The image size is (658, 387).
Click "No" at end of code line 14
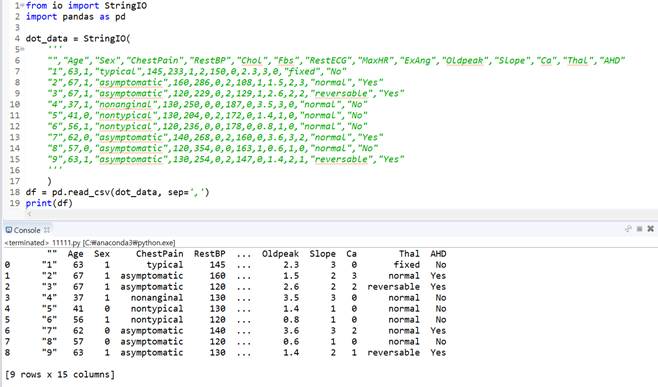(368, 148)
